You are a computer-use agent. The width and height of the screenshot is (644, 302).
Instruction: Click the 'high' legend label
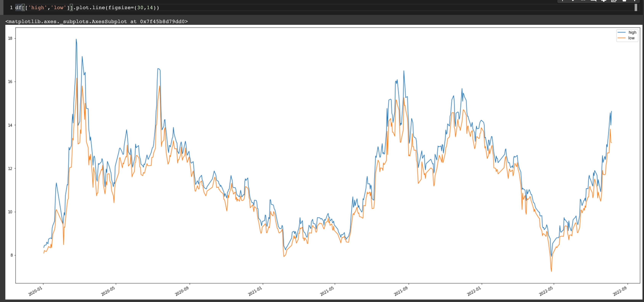[632, 32]
